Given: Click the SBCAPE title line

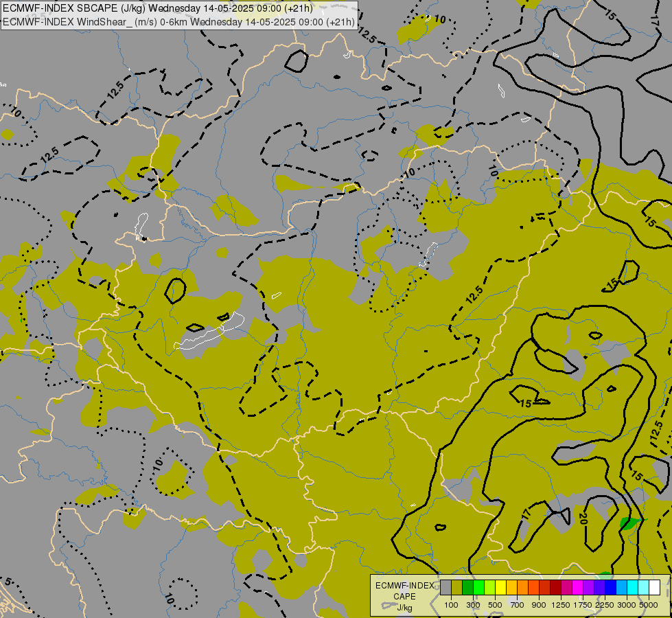Looking at the screenshot, I should coord(158,8).
